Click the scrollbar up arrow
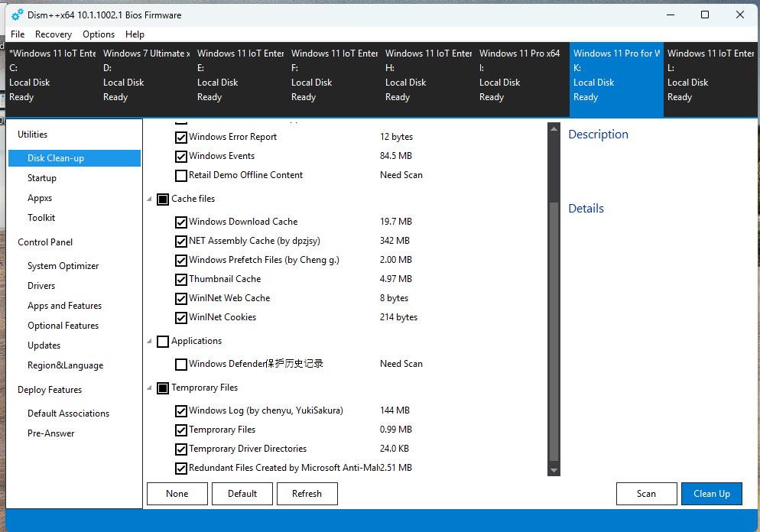The image size is (760, 532). pyautogui.click(x=554, y=129)
